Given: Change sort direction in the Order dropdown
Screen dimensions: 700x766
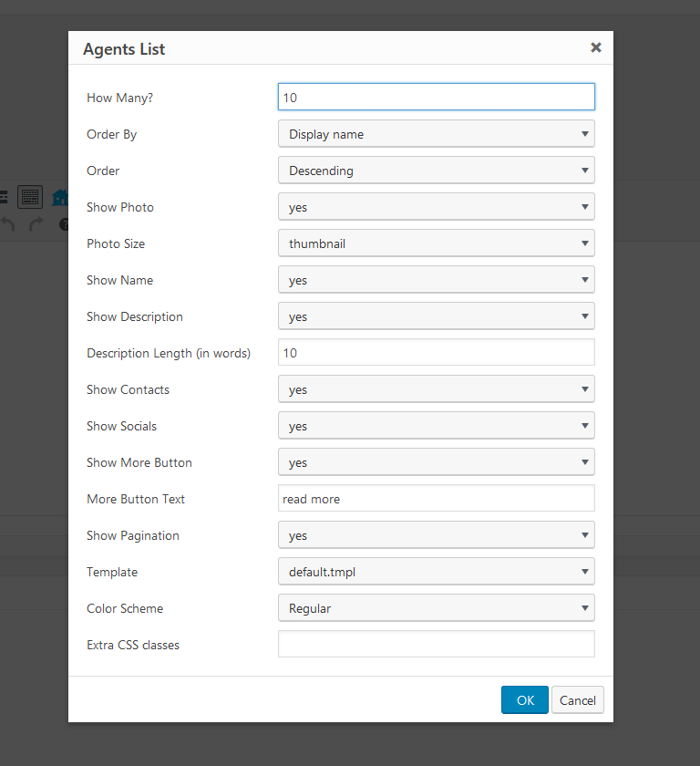Looking at the screenshot, I should coord(436,170).
